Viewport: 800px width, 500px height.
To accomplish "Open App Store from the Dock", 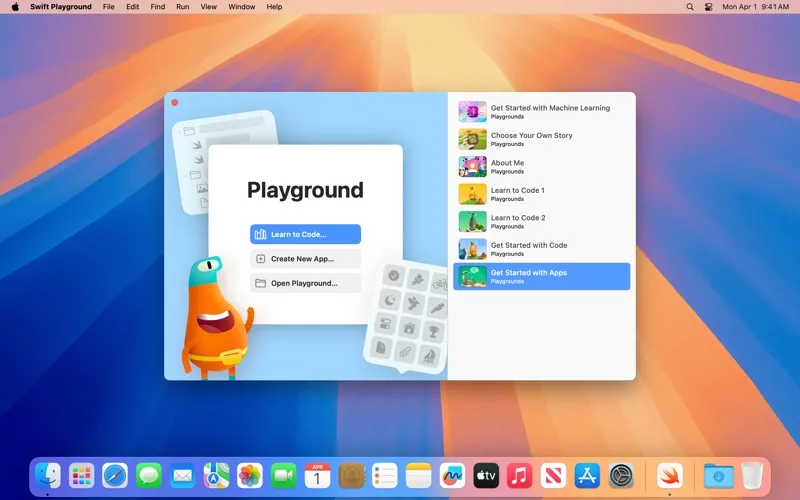I will pyautogui.click(x=587, y=476).
